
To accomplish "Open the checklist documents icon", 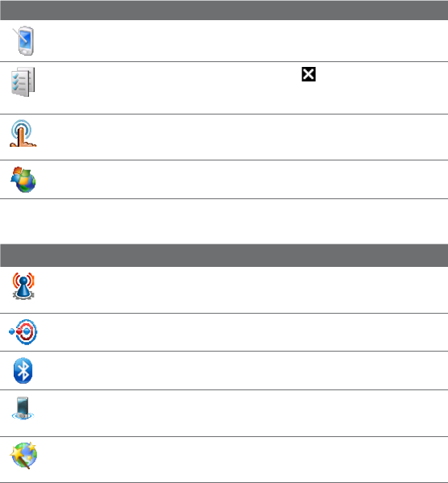I will point(23,81).
